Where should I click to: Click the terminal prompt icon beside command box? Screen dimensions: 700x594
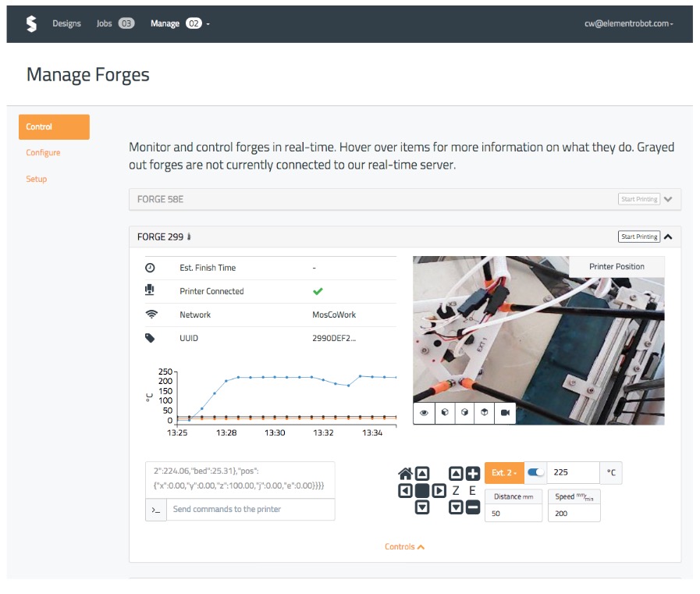pos(156,510)
